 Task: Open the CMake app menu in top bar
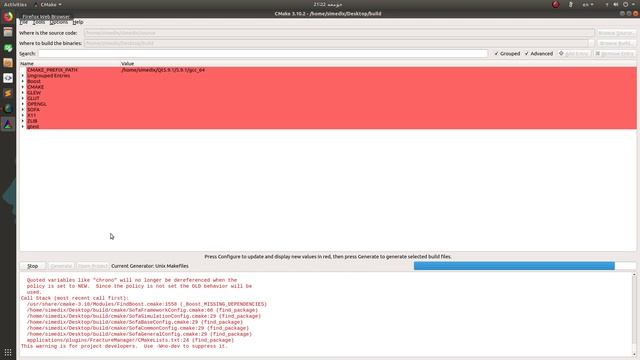pyautogui.click(x=48, y=4)
